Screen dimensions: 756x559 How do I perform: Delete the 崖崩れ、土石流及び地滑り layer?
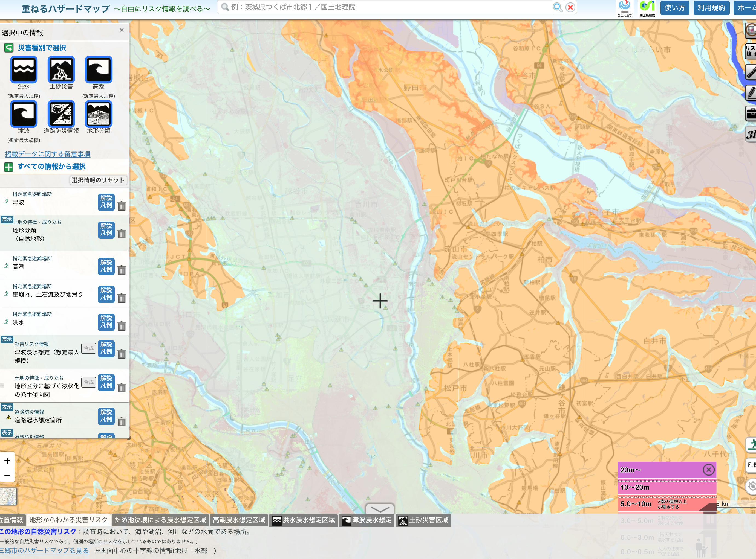click(x=122, y=298)
